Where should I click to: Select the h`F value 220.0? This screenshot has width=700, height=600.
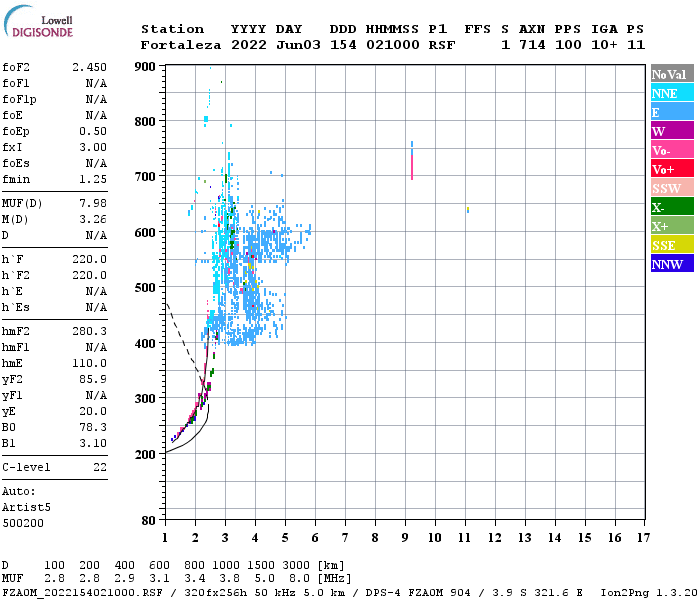tap(89, 259)
